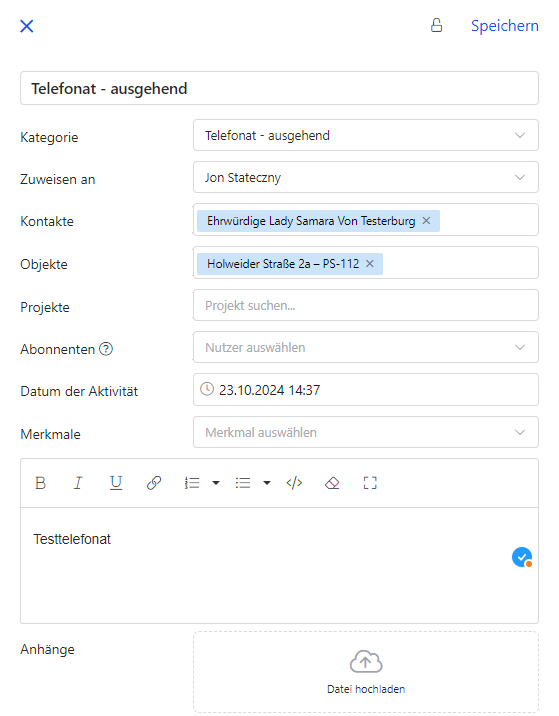Image resolution: width=559 pixels, height=716 pixels.
Task: Remove Holweider Straße 2a object tag
Action: pyautogui.click(x=370, y=263)
